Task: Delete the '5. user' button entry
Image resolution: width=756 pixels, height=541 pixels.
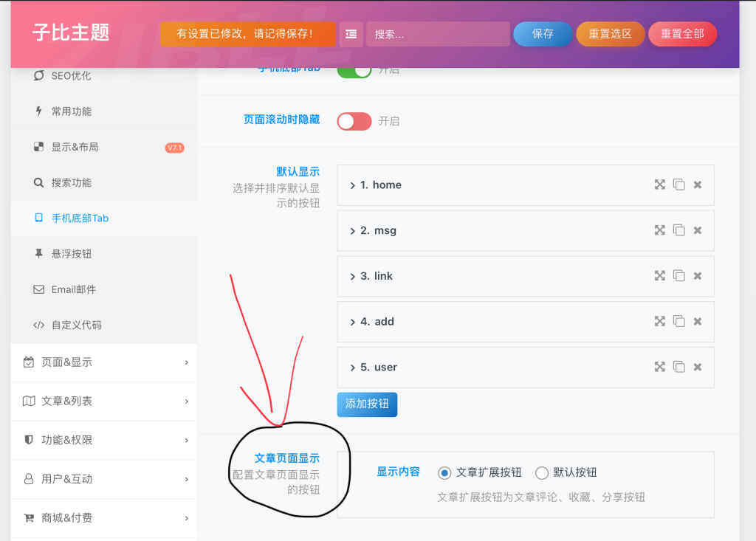Action: [697, 367]
